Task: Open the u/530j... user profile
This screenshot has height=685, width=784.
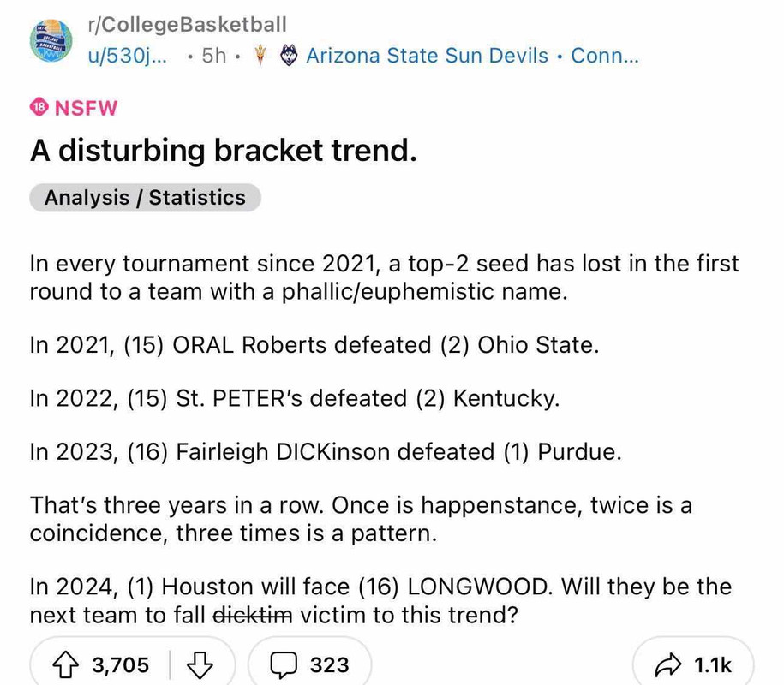Action: (x=128, y=56)
